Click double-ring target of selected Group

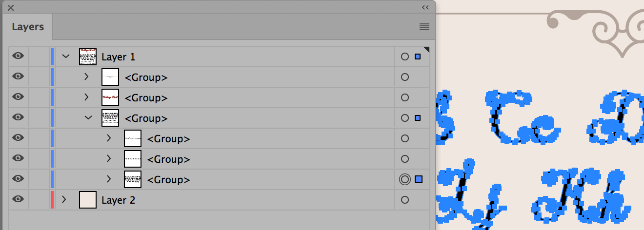(x=404, y=179)
